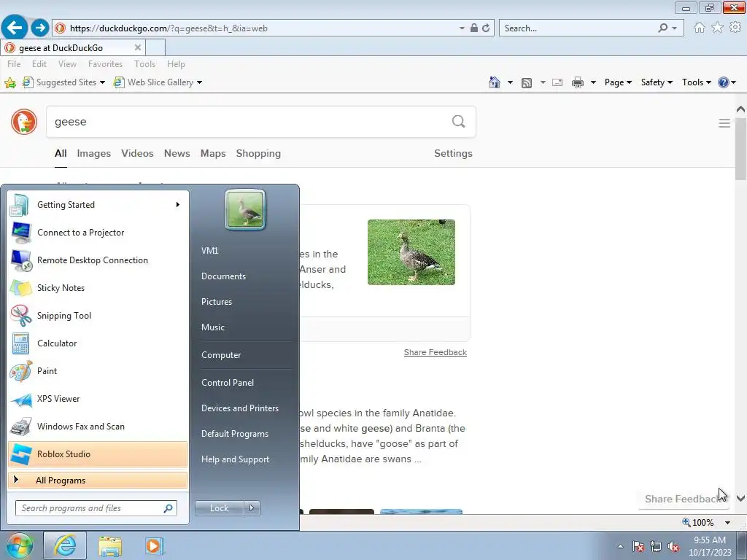Show hidden tray icons arrow

point(620,547)
